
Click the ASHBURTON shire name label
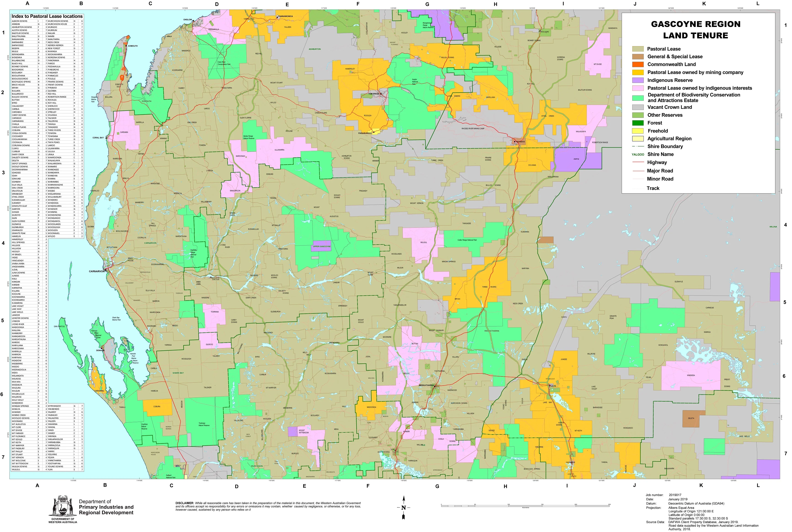click(x=315, y=49)
